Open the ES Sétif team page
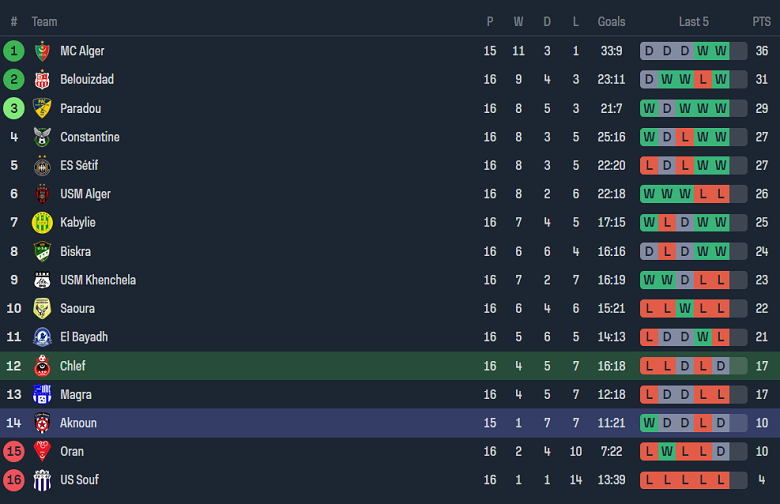780x504 pixels. pyautogui.click(x=79, y=165)
